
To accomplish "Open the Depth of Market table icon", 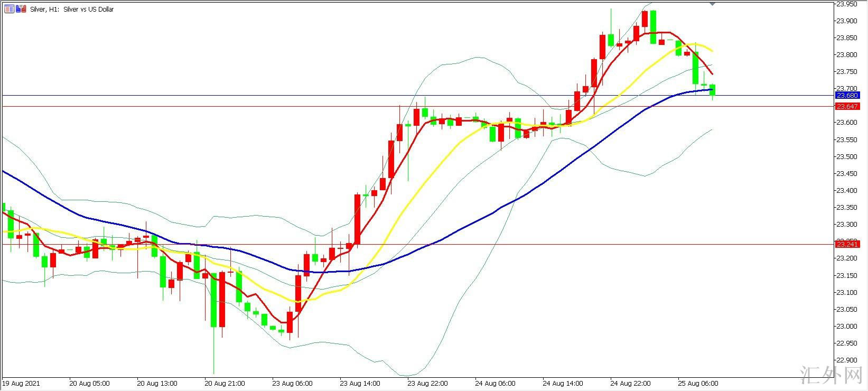I will tap(9, 9).
